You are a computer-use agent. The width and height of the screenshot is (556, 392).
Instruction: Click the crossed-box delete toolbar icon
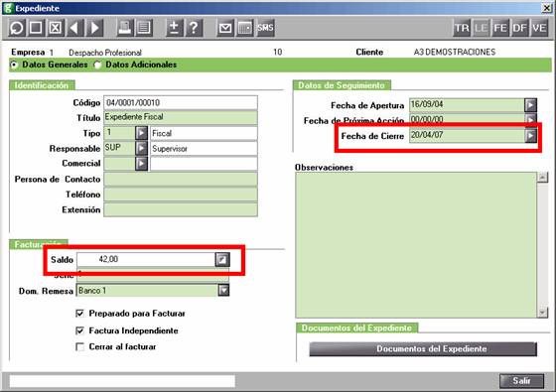click(55, 28)
